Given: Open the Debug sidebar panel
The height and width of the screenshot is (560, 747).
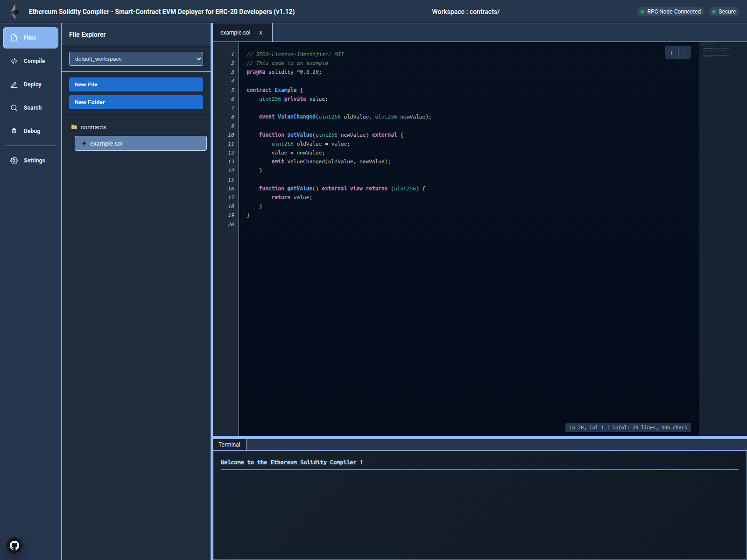Looking at the screenshot, I should [31, 131].
